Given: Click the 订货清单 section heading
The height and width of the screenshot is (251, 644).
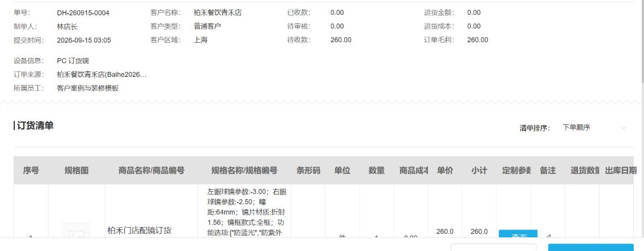Looking at the screenshot, I should [x=35, y=125].
